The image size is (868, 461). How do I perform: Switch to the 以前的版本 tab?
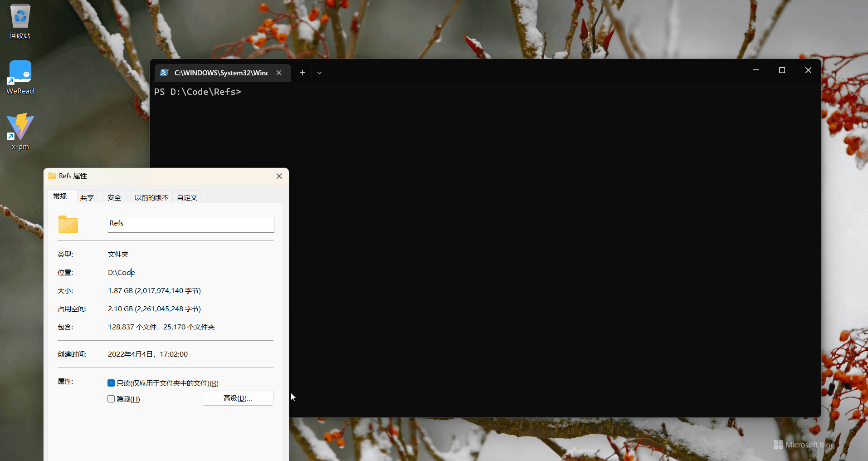click(151, 197)
